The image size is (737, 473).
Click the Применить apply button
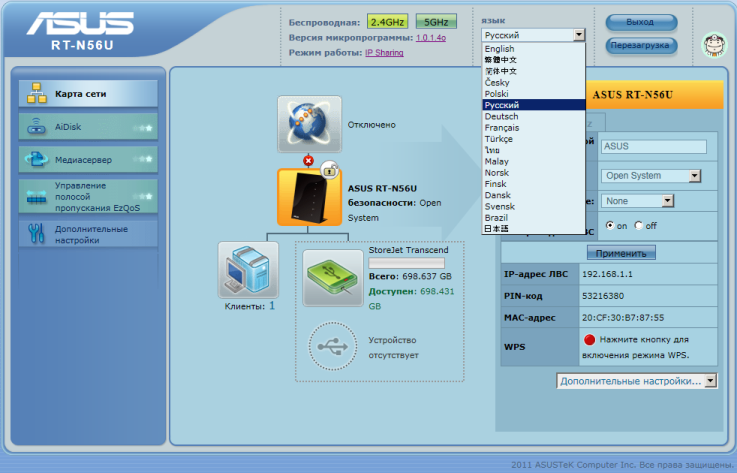point(621,253)
